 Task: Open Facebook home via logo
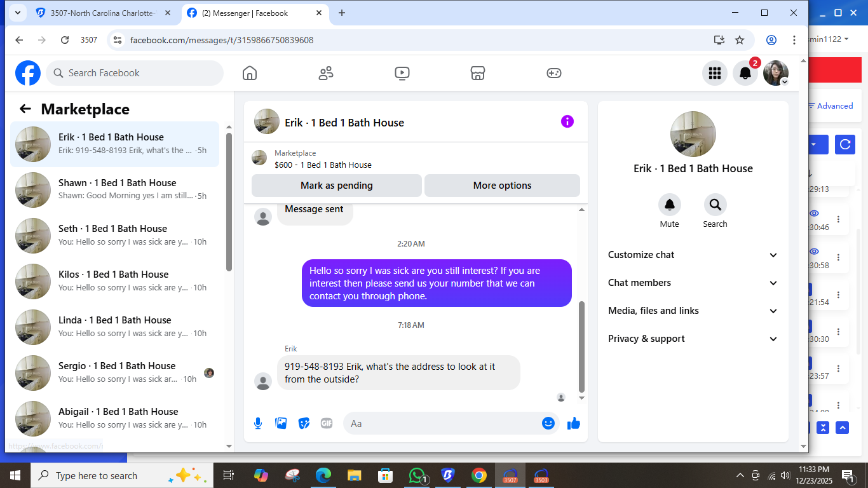click(28, 73)
